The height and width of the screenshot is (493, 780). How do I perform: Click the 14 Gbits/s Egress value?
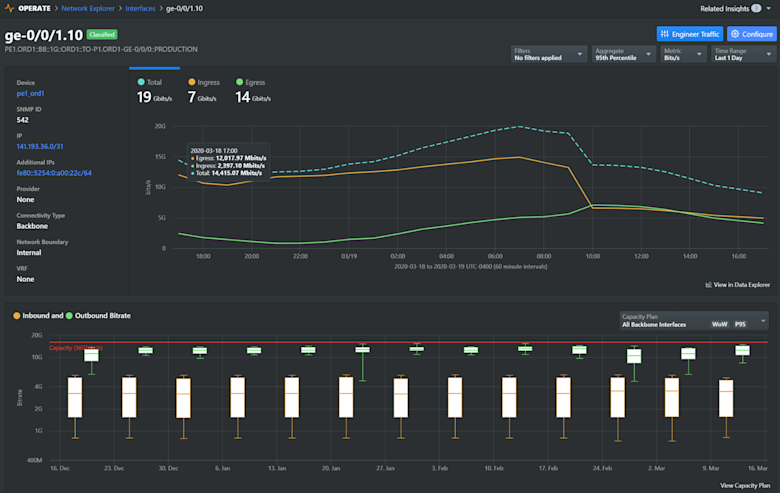(x=253, y=97)
